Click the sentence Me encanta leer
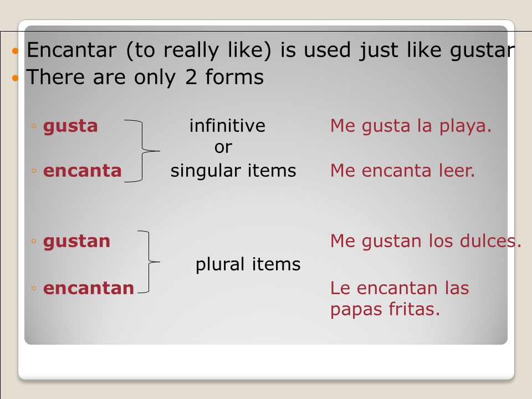This screenshot has height=399, width=532. (402, 170)
